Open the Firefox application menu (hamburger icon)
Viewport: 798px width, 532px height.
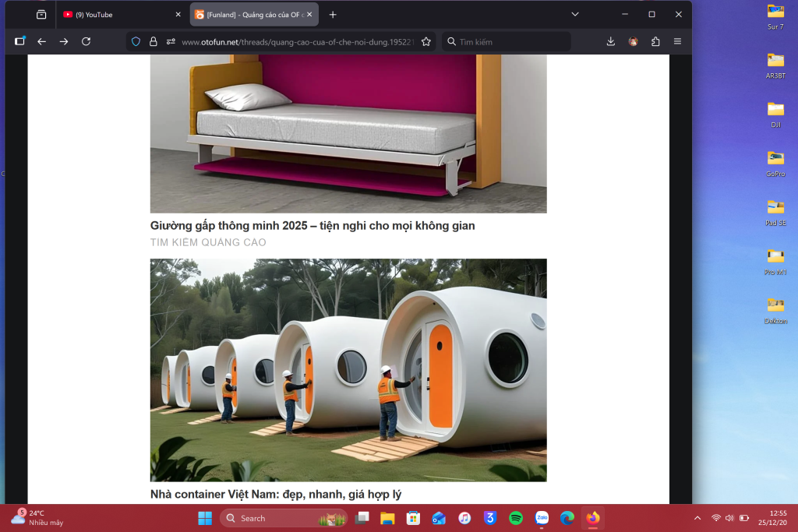(677, 41)
